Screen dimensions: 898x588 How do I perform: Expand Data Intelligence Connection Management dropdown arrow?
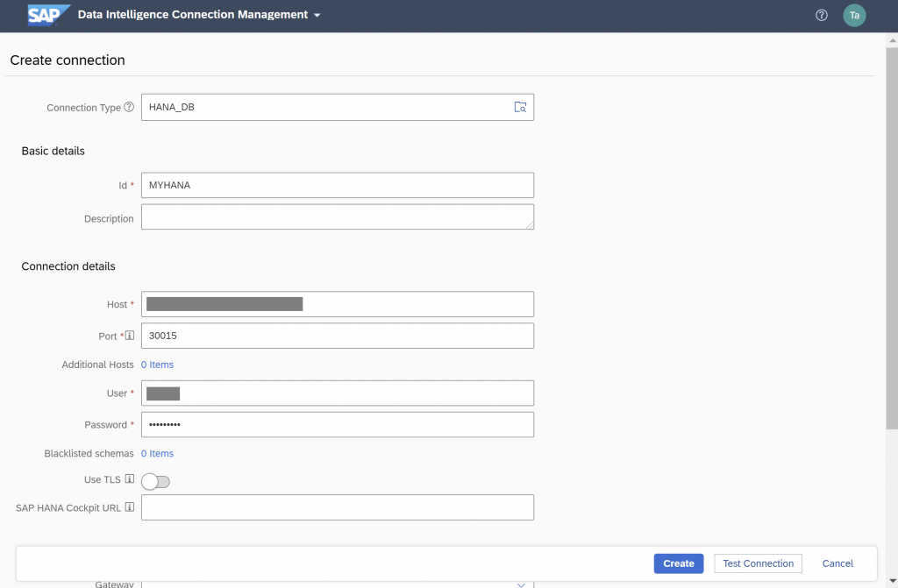(x=317, y=16)
